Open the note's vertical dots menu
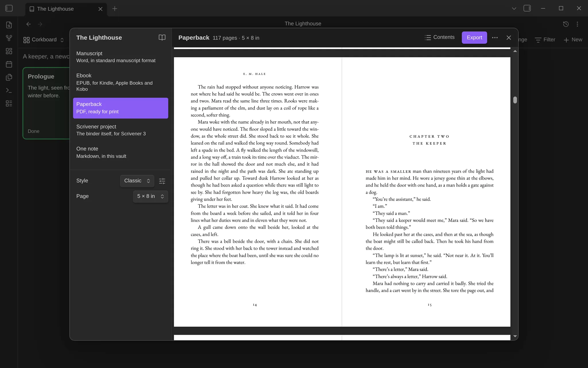Image resolution: width=588 pixels, height=368 pixels. [x=577, y=24]
